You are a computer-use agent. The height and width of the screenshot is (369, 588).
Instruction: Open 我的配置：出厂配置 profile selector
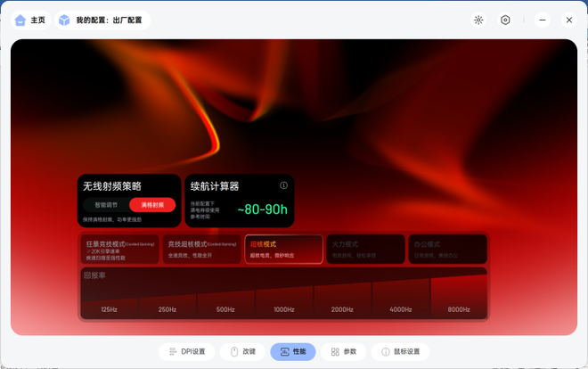pos(102,20)
